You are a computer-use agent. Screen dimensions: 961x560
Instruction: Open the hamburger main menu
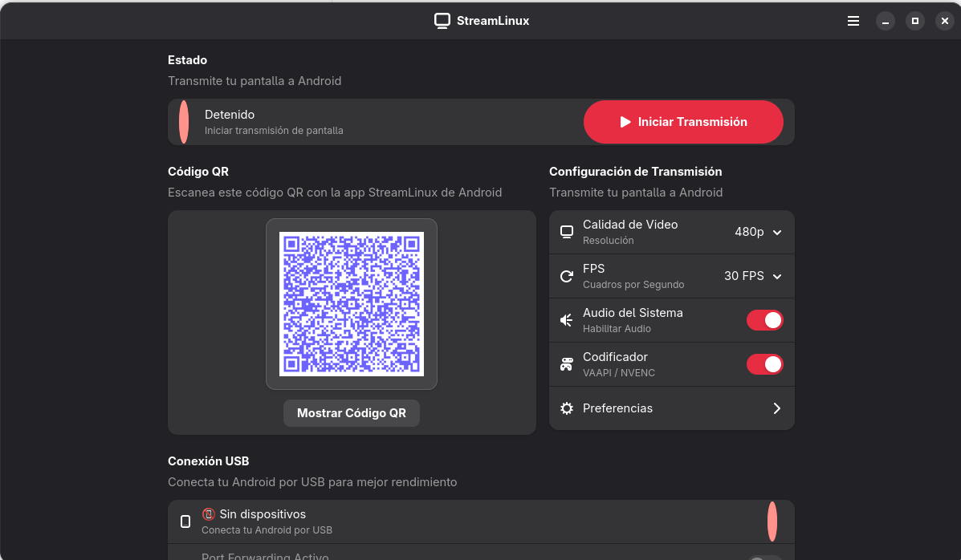point(853,21)
